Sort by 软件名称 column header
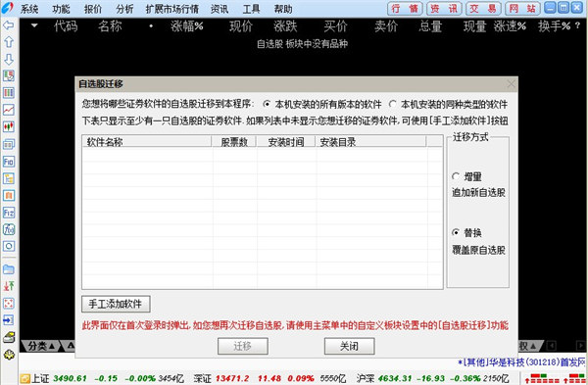 (146, 141)
